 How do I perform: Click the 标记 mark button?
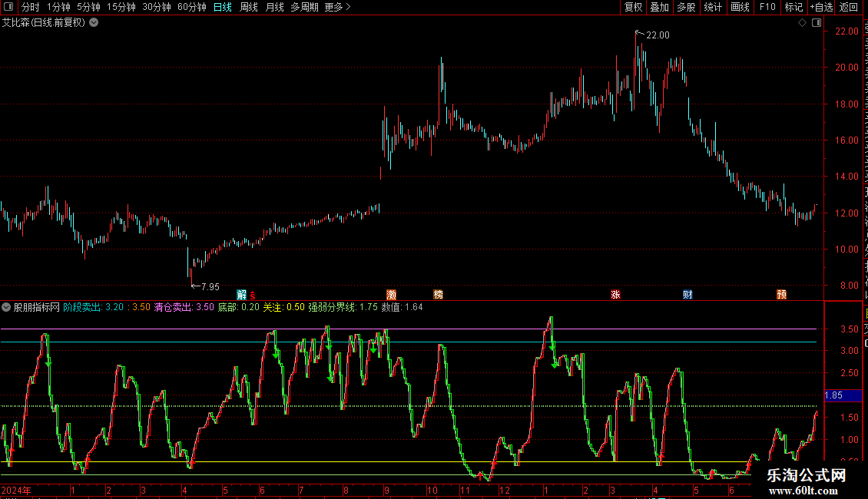point(793,7)
